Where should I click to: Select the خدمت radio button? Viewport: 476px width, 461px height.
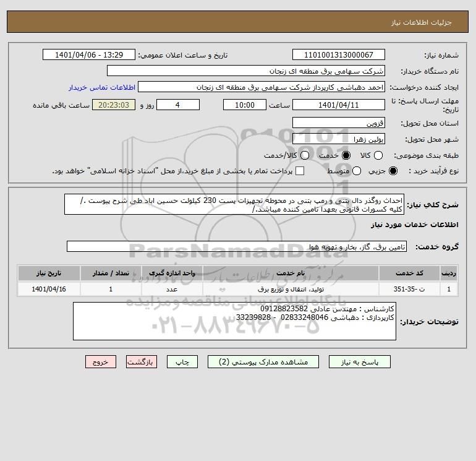pos(346,155)
